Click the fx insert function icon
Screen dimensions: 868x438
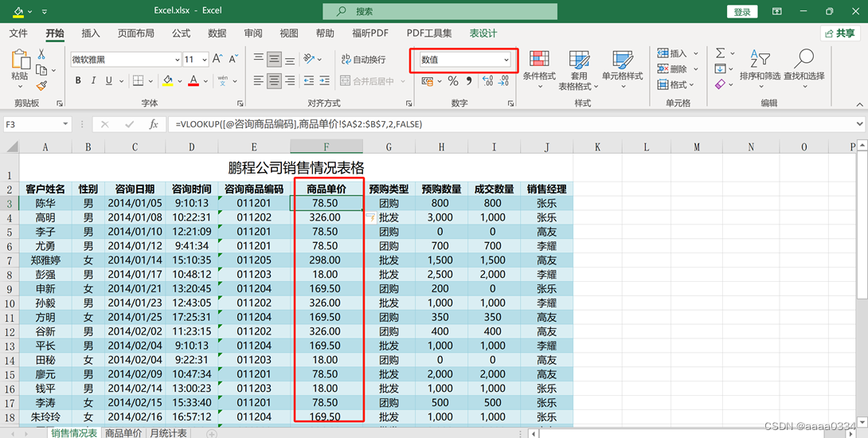tap(154, 124)
